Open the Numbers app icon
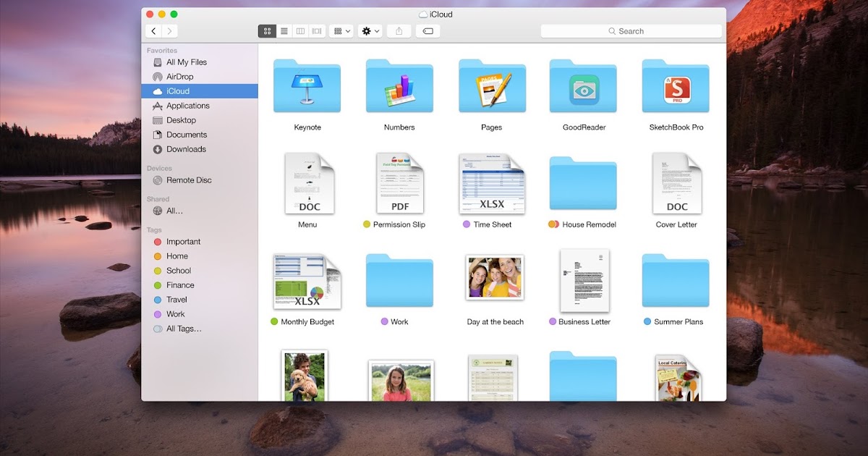Viewport: 868px width, 456px height. click(x=399, y=86)
